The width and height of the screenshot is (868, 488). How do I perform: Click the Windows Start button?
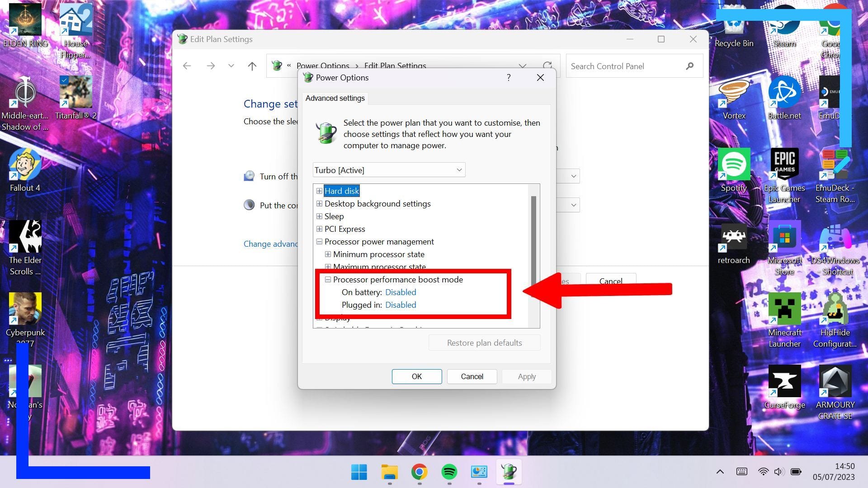click(x=359, y=472)
